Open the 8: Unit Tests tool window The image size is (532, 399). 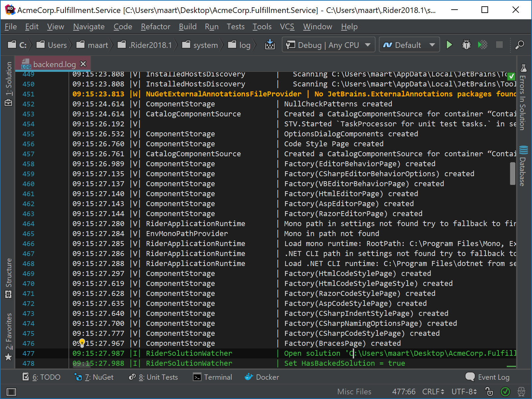tap(153, 377)
